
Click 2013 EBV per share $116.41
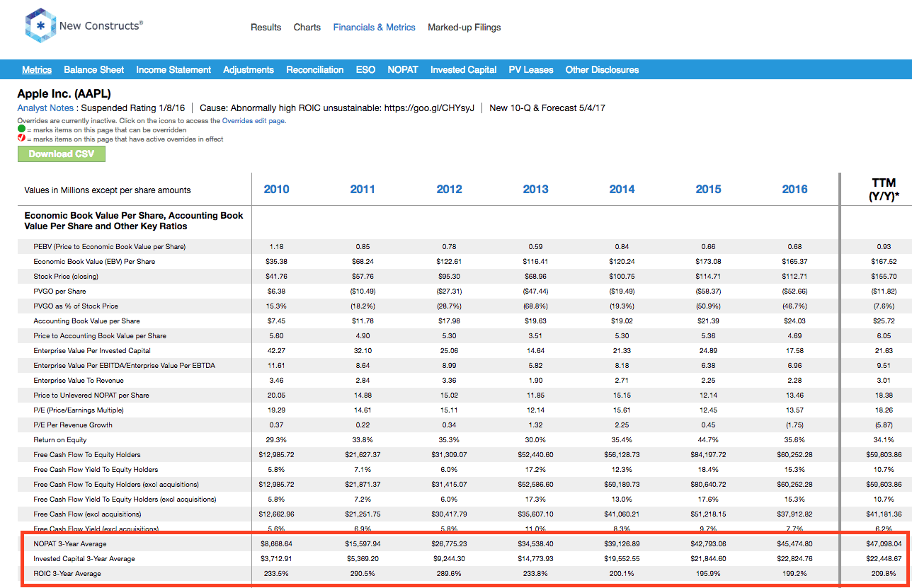point(535,262)
